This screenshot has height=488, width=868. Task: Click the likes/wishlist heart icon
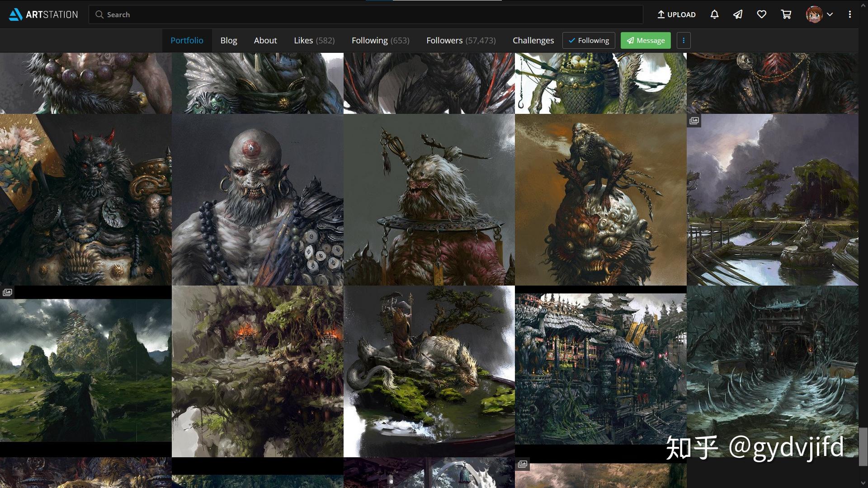coord(762,14)
